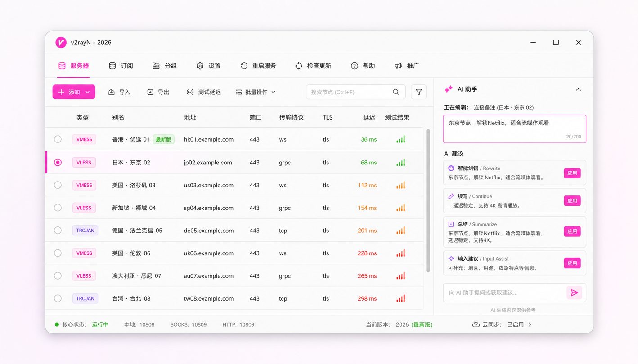Click the export icon in toolbar
Viewport: 638px width, 364px height.
[150, 92]
